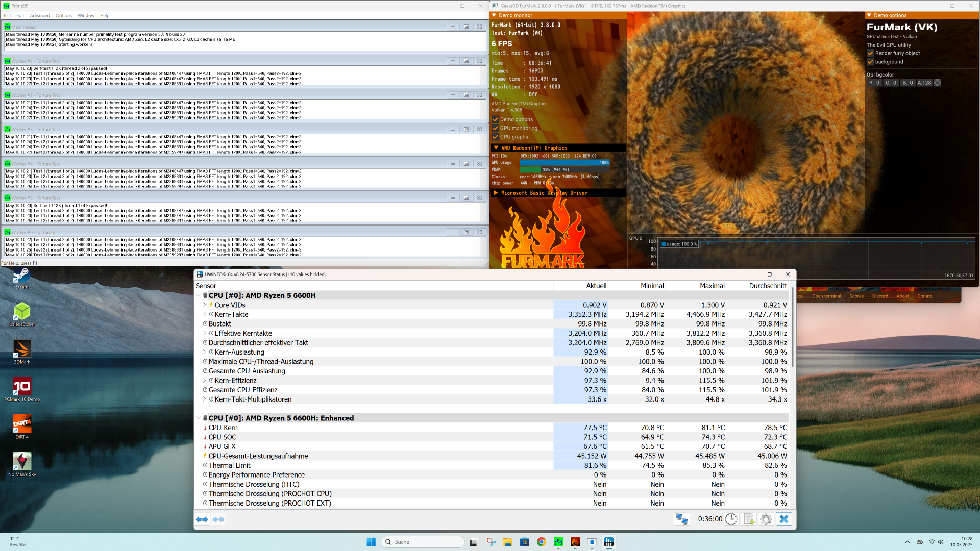Open Prime95 Edit menu
Screen dimensions: 980x551
20,15
